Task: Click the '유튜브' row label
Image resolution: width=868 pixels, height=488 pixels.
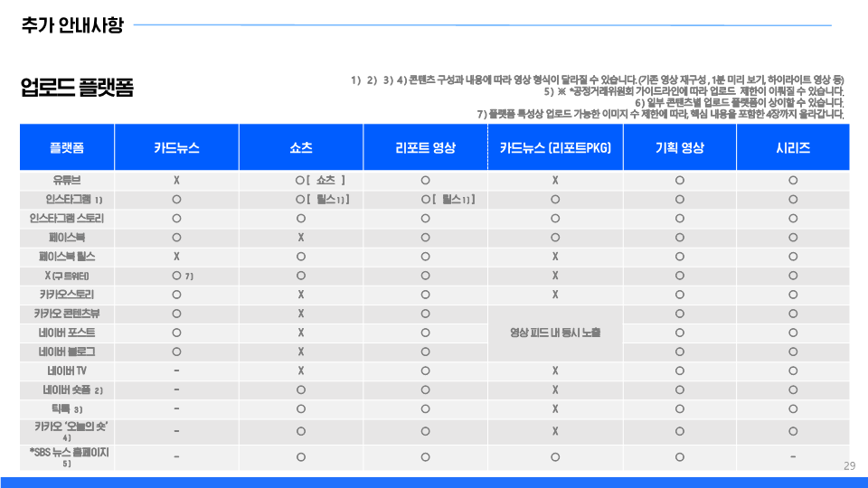Action: [67, 181]
